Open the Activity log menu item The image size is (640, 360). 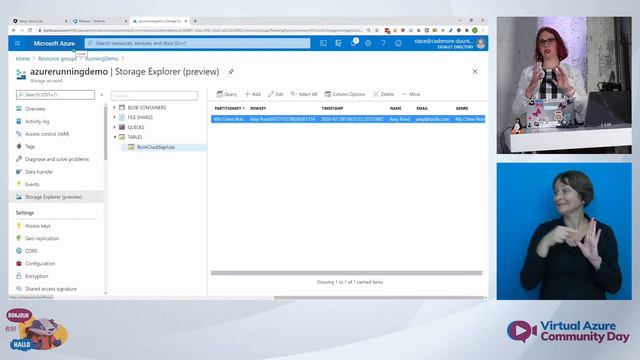pyautogui.click(x=37, y=122)
